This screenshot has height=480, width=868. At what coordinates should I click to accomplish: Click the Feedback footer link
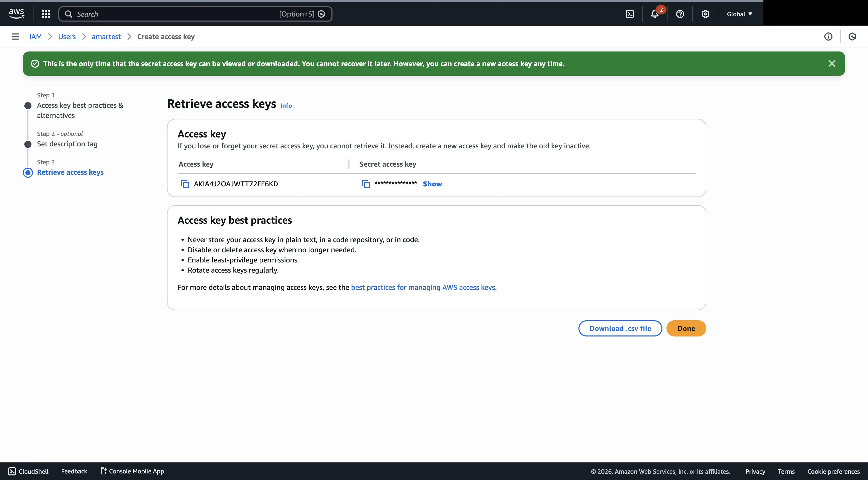[74, 471]
